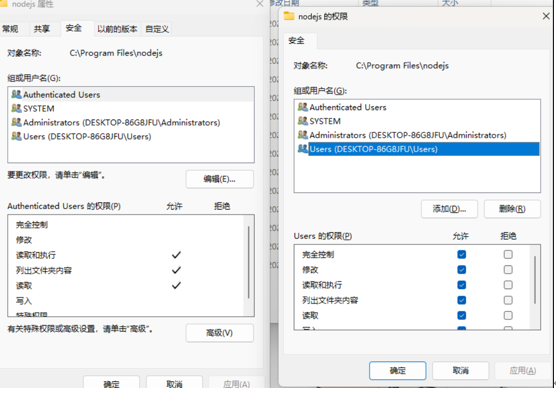Open the 以前的版本 tab
This screenshot has height=393, width=556.
coord(117,29)
